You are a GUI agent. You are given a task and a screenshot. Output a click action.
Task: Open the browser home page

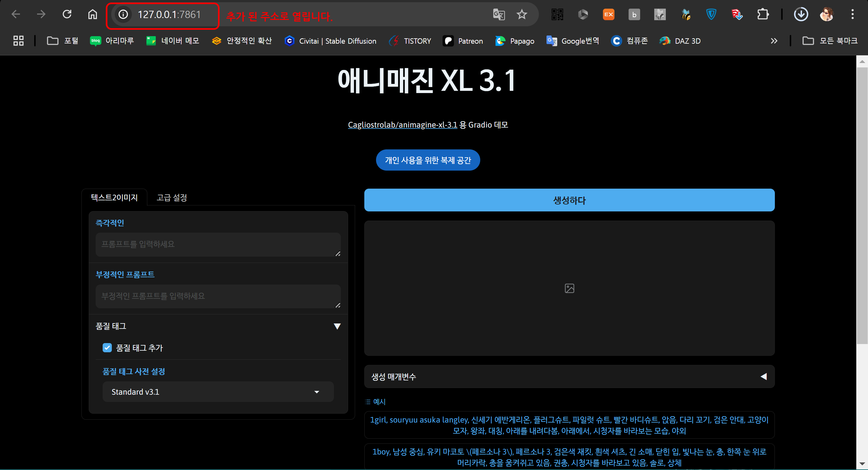coord(92,14)
